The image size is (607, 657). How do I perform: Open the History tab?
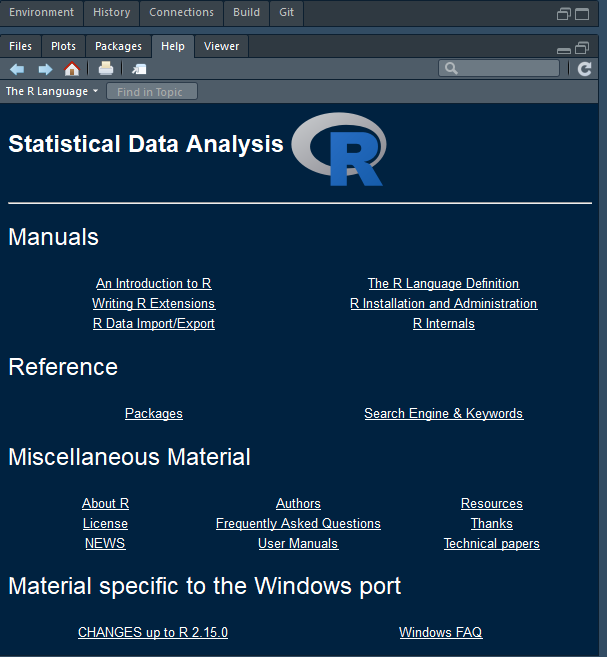point(111,12)
